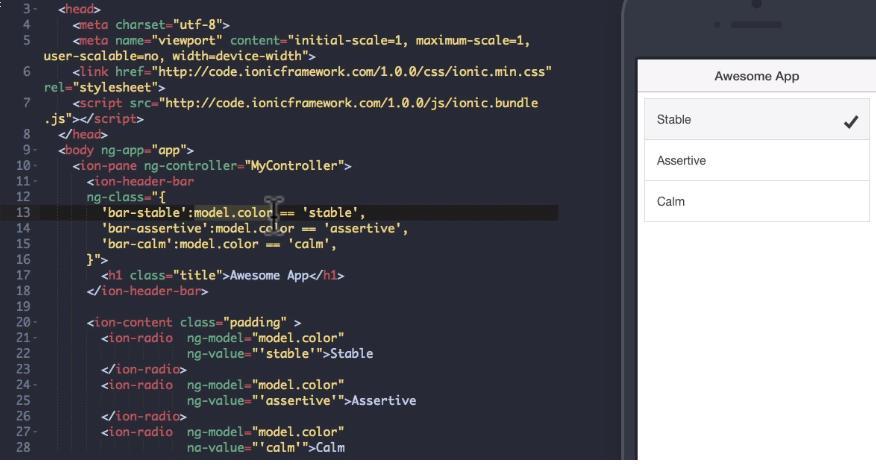Click class="padding" value on line 20

tap(255, 322)
